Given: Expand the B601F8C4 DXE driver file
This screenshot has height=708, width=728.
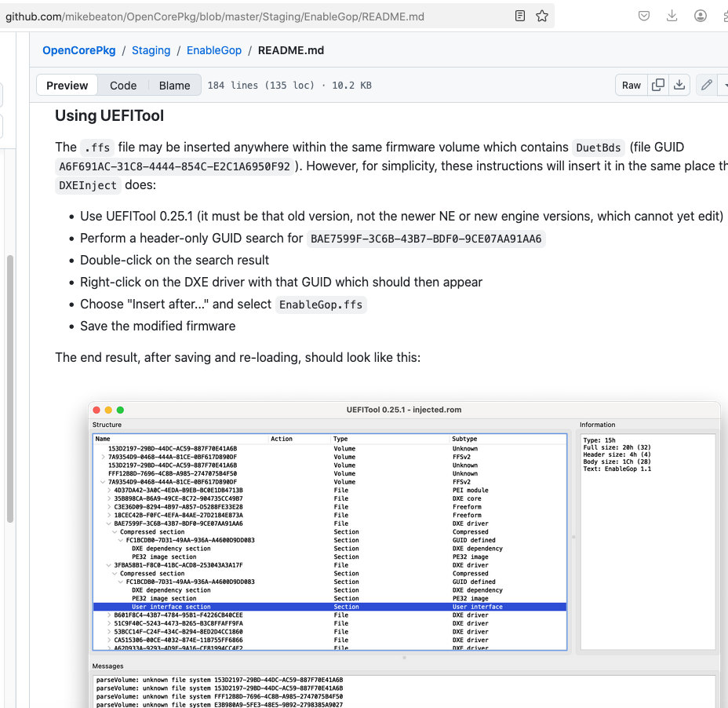Looking at the screenshot, I should coord(109,615).
